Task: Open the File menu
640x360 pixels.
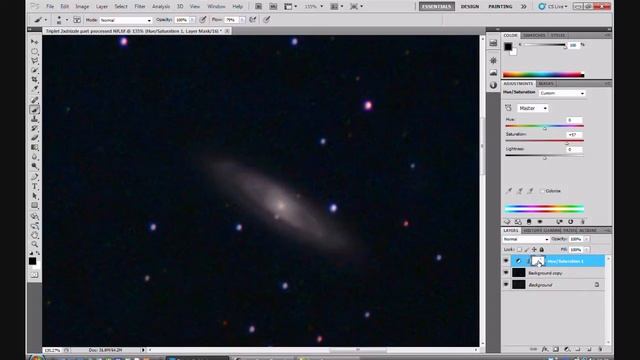Action: click(50, 7)
